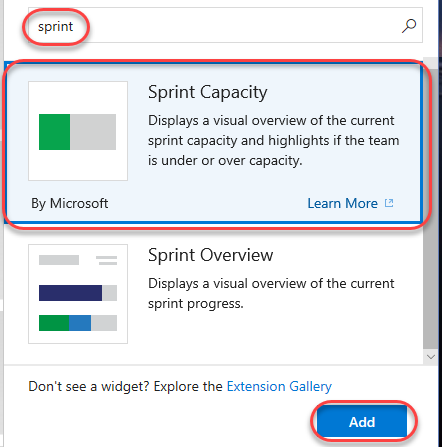442x447 pixels.
Task: Open the Extension Gallery link
Action: pos(279,386)
